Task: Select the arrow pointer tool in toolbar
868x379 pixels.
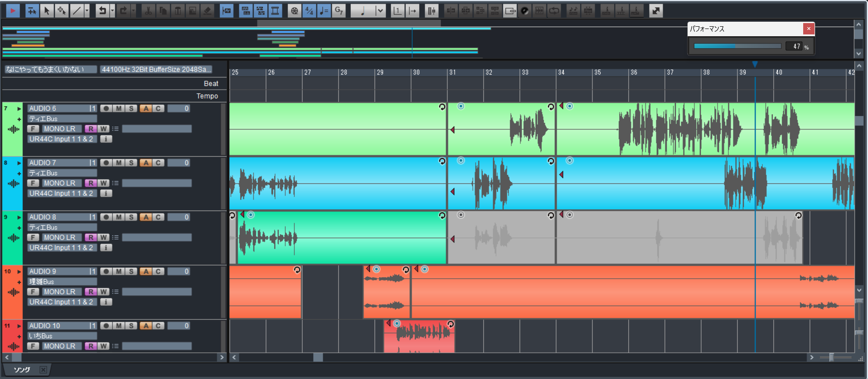Action: click(x=47, y=11)
